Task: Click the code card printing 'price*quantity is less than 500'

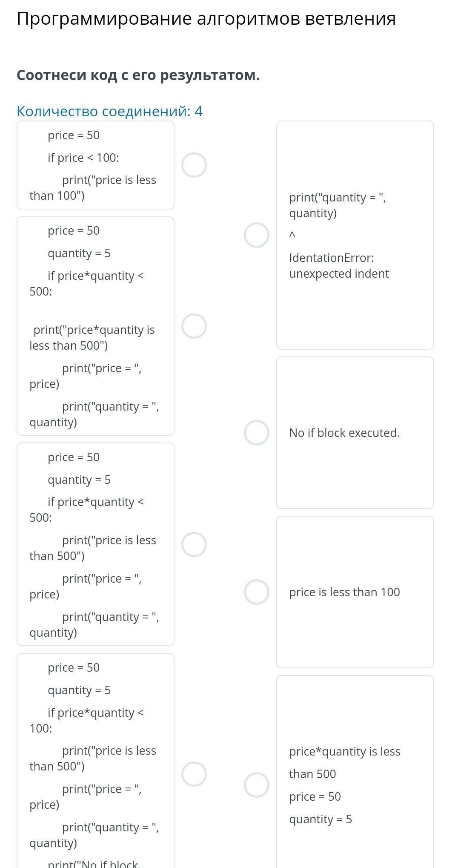Action: 95,326
